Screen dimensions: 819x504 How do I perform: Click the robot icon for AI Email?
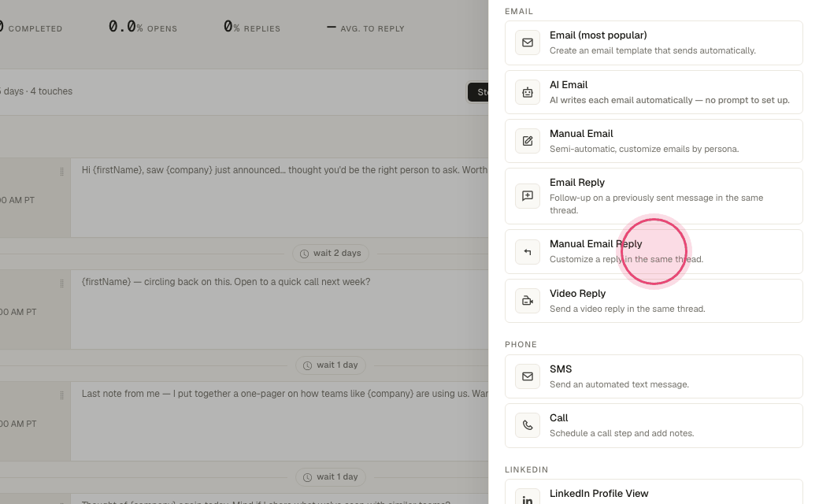point(528,92)
